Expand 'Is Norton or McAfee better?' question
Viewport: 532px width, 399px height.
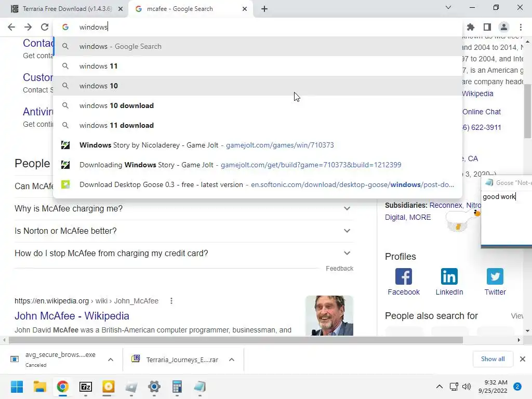[183, 231]
